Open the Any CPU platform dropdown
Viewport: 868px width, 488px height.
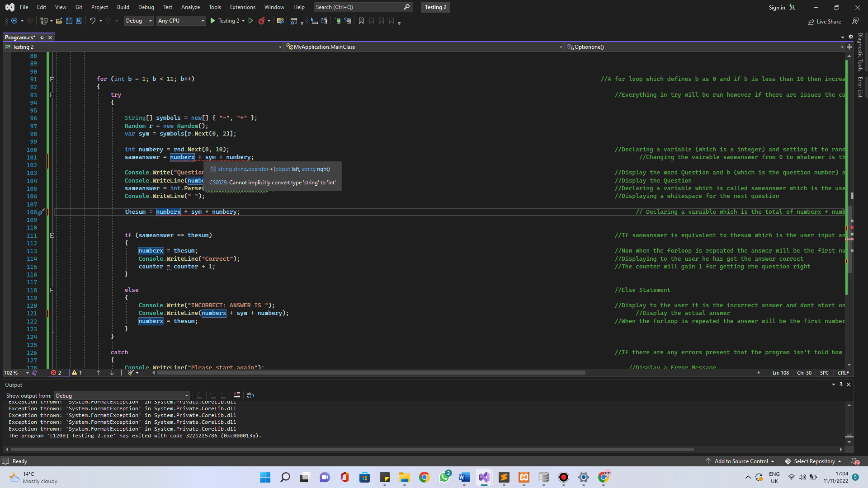tap(181, 21)
